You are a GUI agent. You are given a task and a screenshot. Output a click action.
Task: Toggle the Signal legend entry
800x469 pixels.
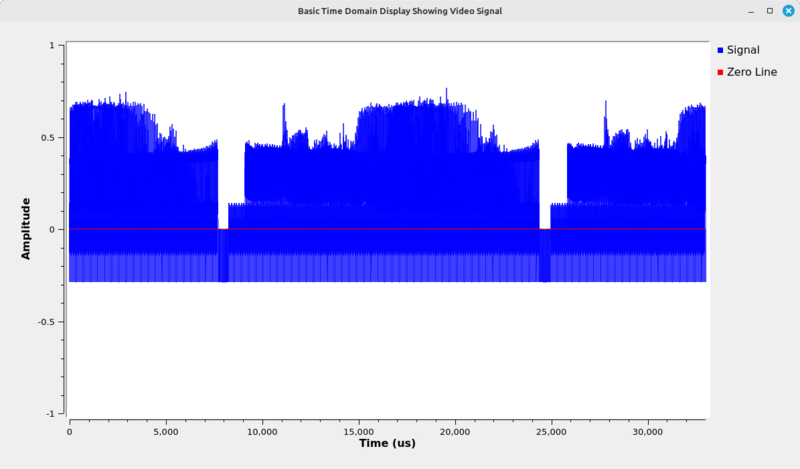[x=738, y=50]
